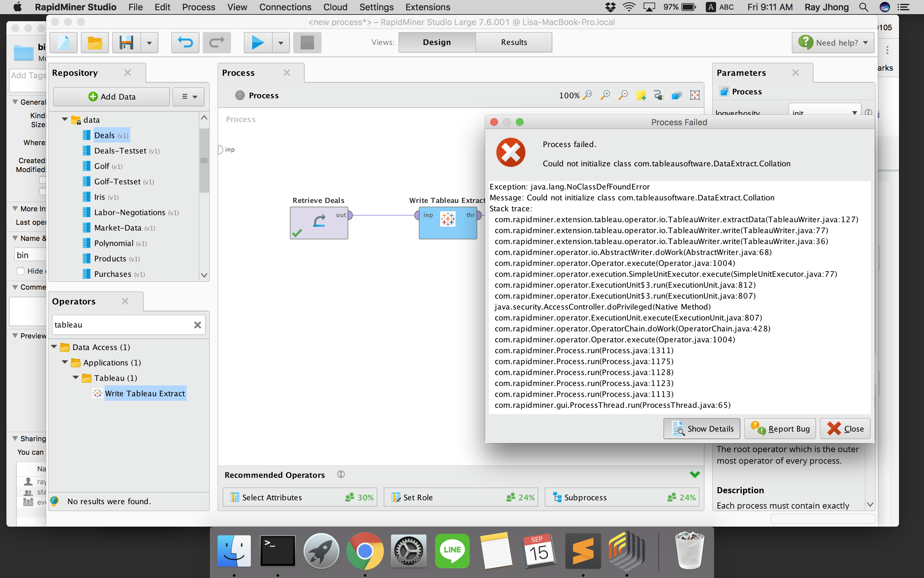Close the Operators panel tab
The image size is (924, 578).
coord(125,301)
